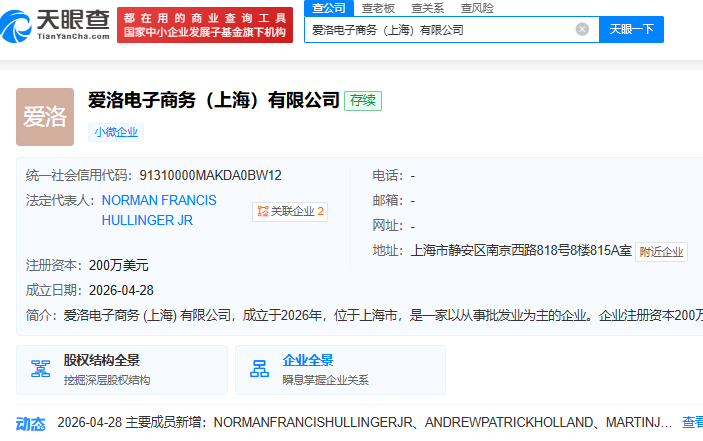This screenshot has width=703, height=441.
Task: Switch to the 查老板 tab
Action: point(378,8)
